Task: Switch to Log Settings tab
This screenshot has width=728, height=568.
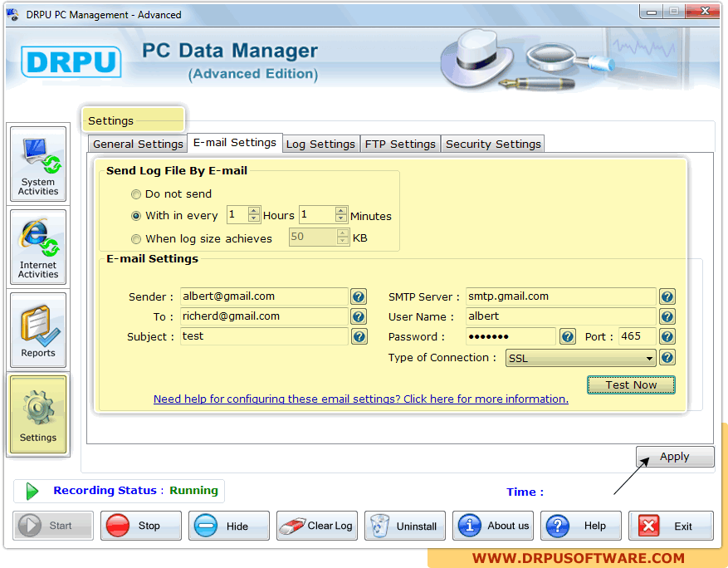Action: click(x=320, y=144)
